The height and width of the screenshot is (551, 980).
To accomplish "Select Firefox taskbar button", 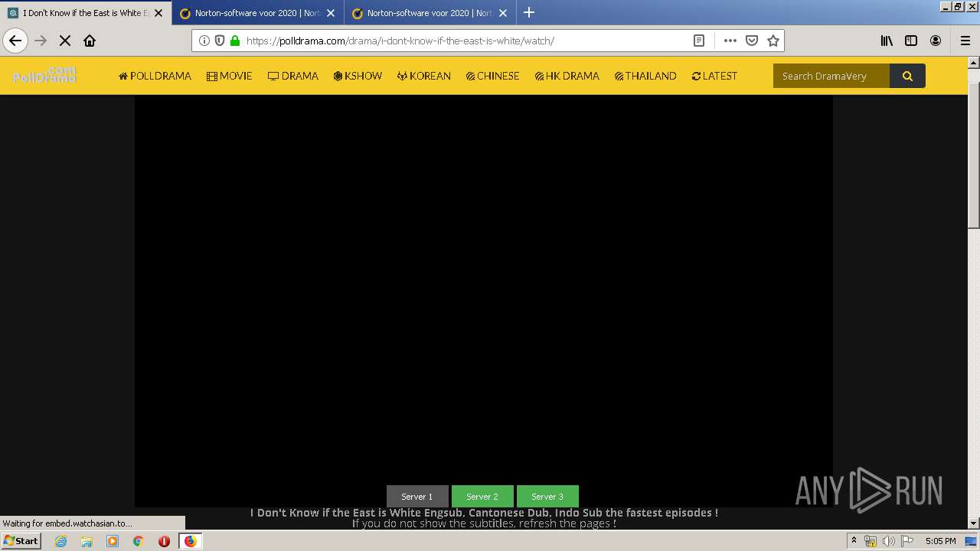I will [x=190, y=541].
